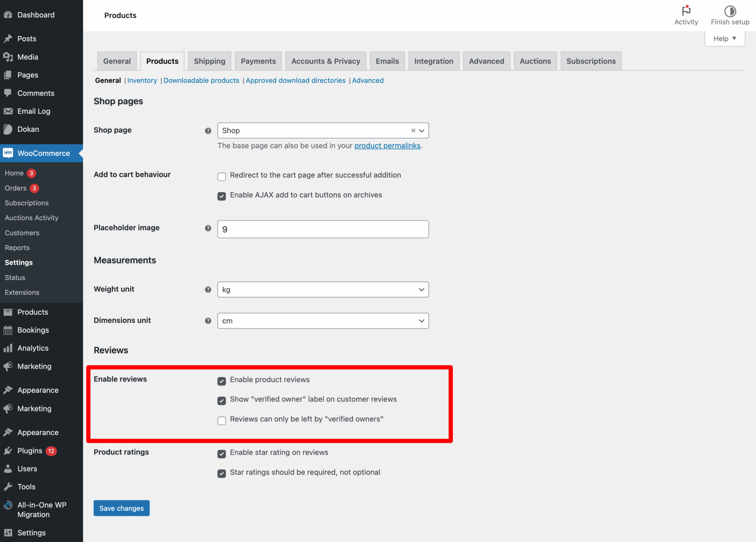
Task: Click the Comments bubble icon
Action: click(8, 93)
